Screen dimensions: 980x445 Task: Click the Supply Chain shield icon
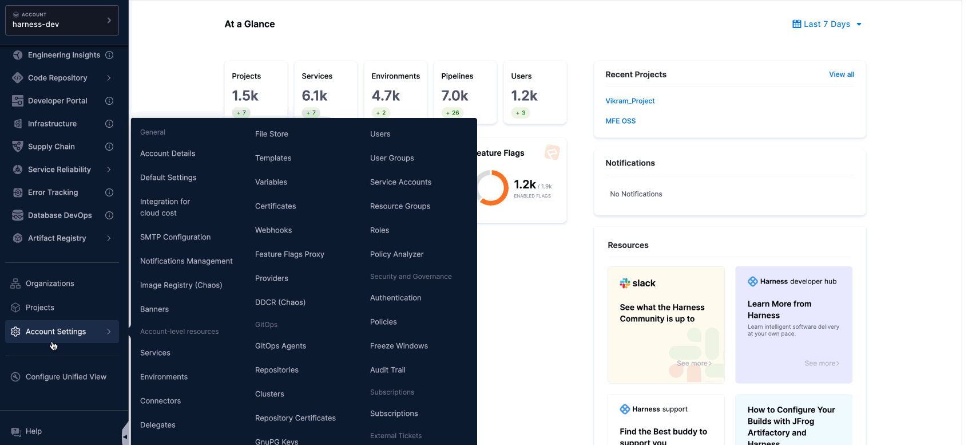coord(18,147)
